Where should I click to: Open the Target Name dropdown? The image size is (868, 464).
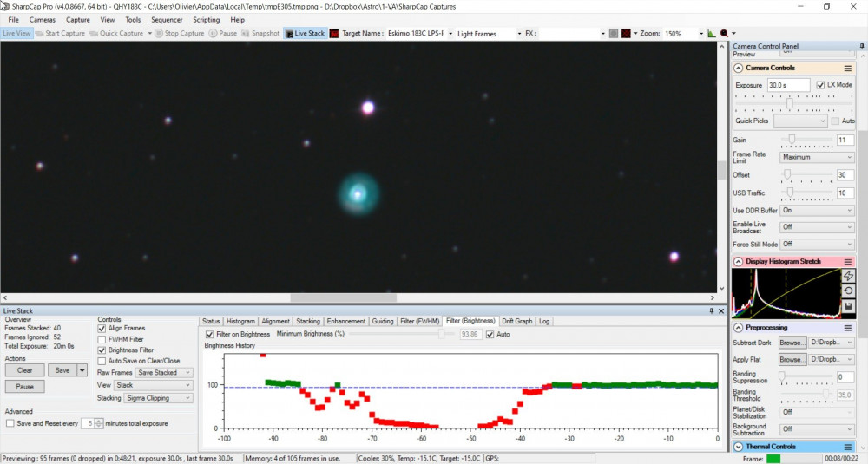[x=450, y=34]
